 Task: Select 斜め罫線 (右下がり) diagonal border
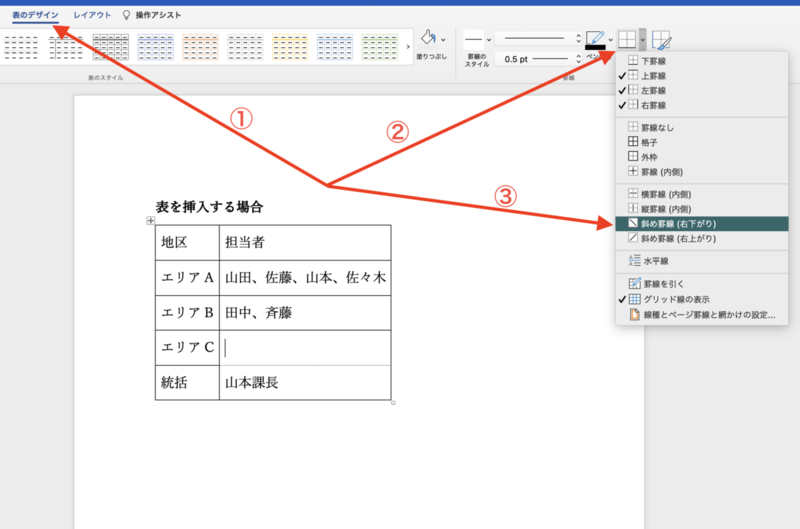[702, 223]
